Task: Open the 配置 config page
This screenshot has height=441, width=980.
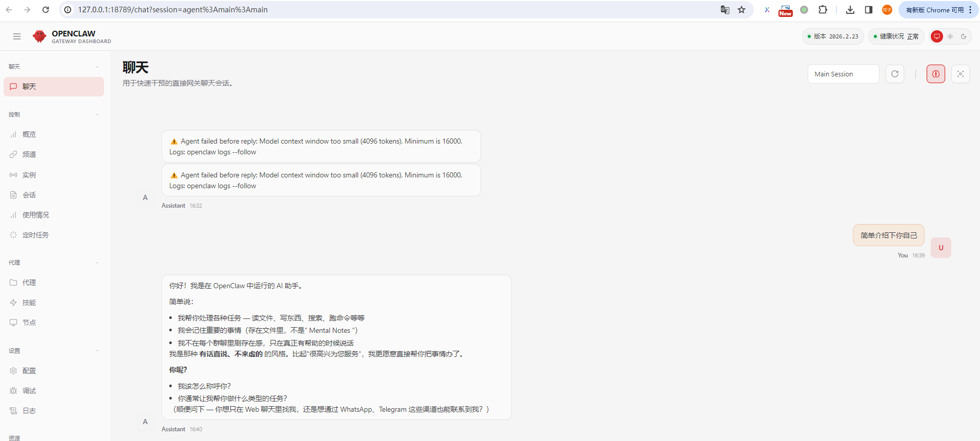Action: pyautogui.click(x=54, y=371)
